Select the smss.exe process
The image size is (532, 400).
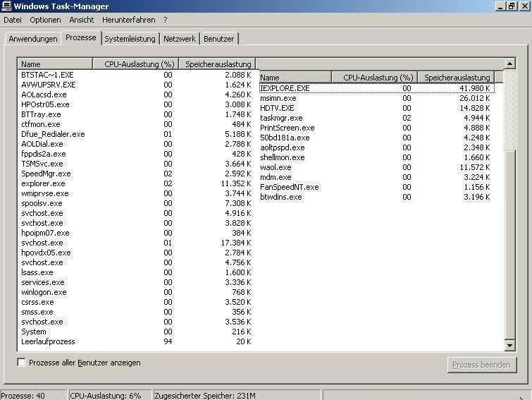136,311
